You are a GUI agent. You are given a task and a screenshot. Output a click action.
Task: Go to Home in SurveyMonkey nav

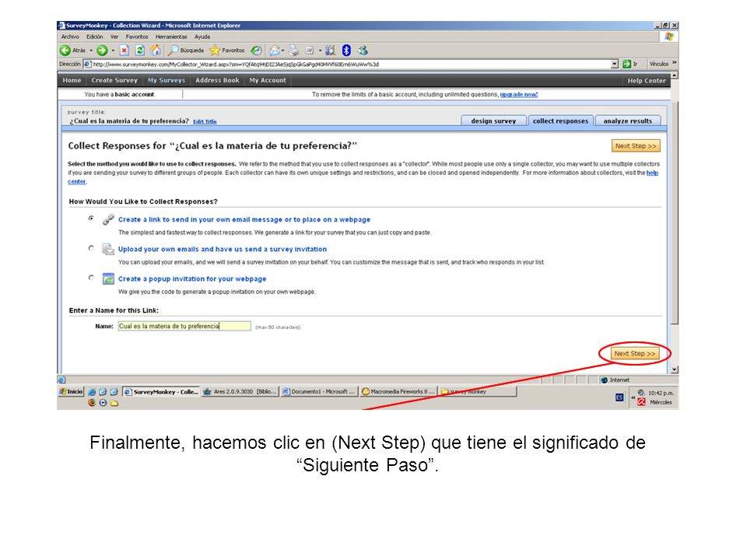click(72, 80)
